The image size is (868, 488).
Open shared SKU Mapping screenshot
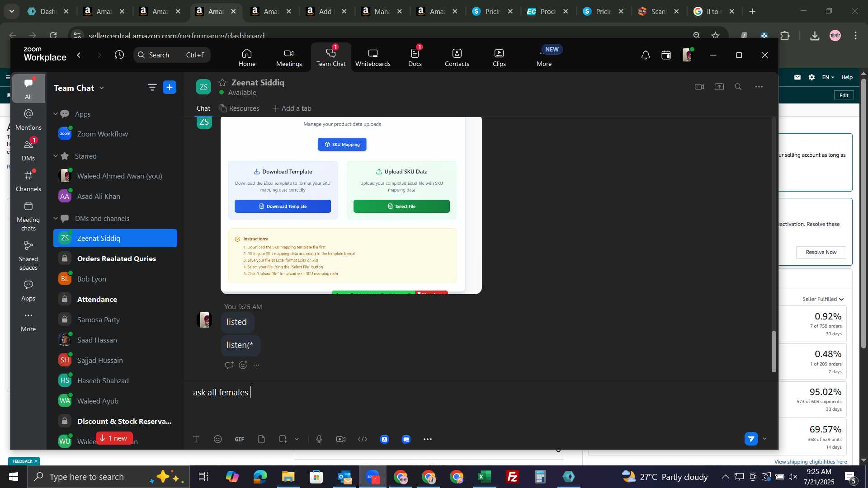point(351,205)
